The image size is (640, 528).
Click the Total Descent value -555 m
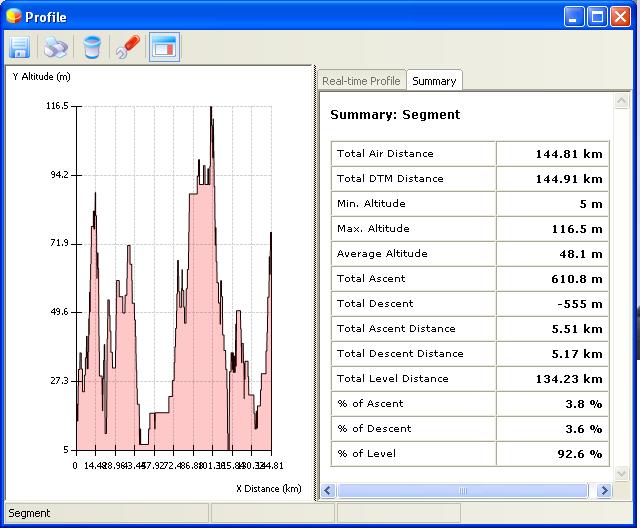tap(580, 304)
